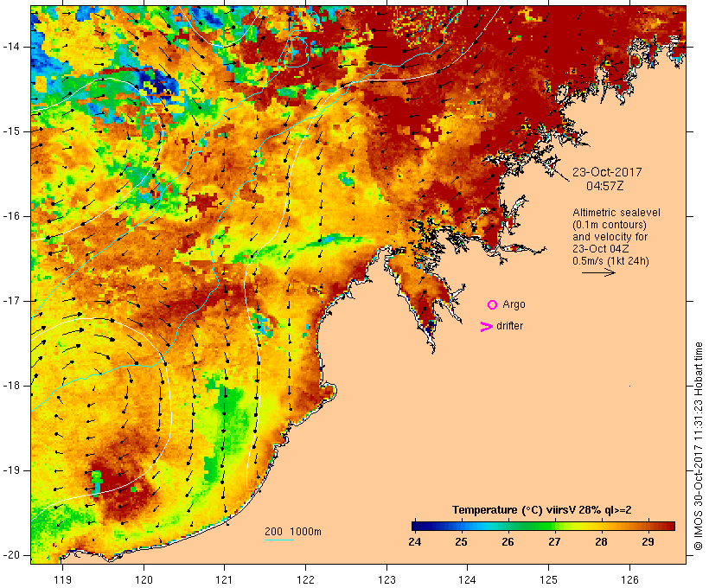Click the color bar label 25
This screenshot has width=709, height=588.
pos(461,542)
